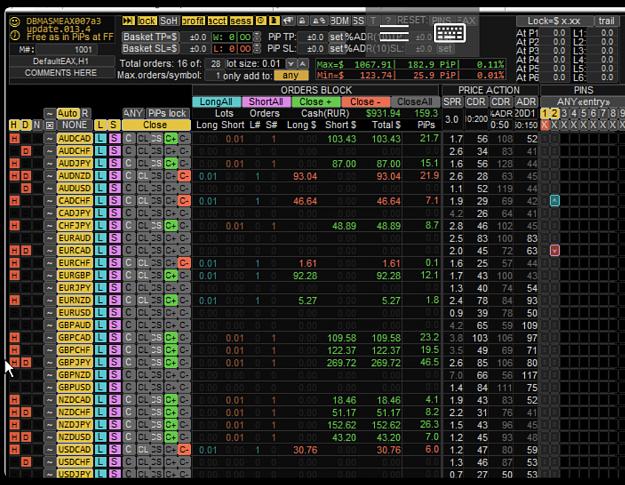Image resolution: width=625 pixels, height=485 pixels.
Task: Open a long with the L icon for GBPJPY
Action: pyautogui.click(x=100, y=363)
